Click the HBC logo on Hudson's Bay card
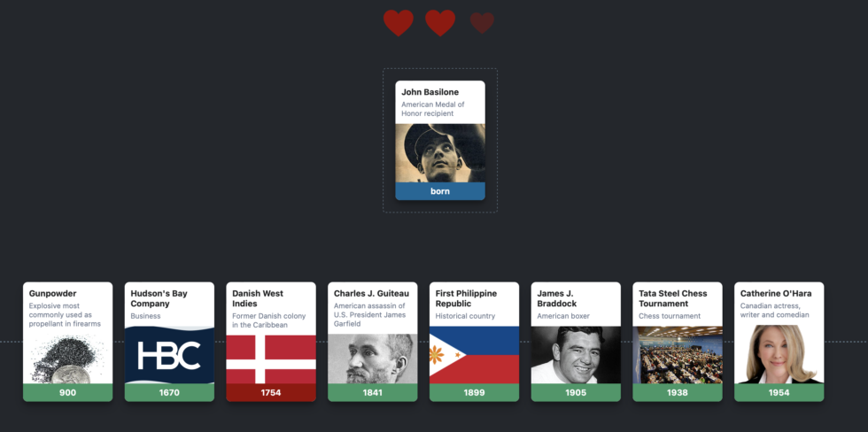Screen dimensions: 868x432 (169, 355)
